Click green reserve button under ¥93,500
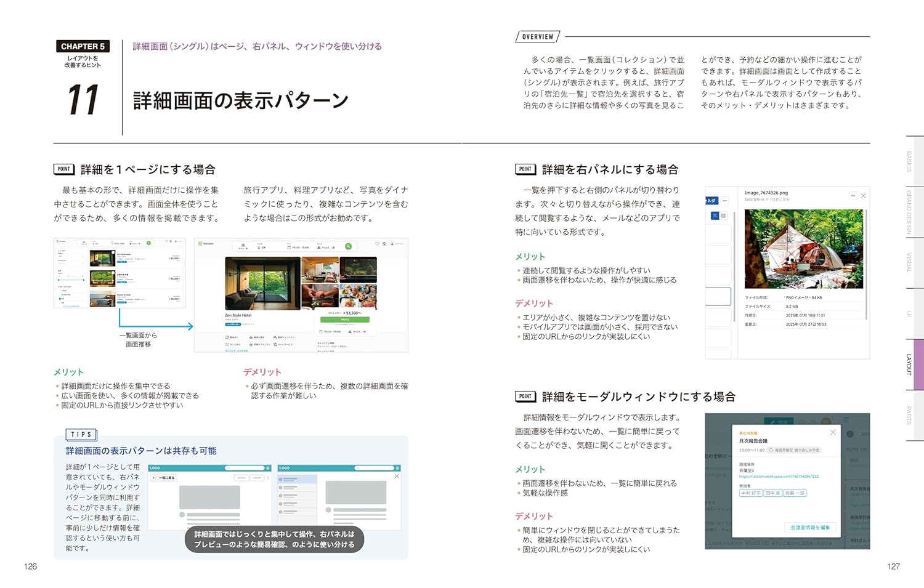This screenshot has height=588, width=924. tap(345, 320)
